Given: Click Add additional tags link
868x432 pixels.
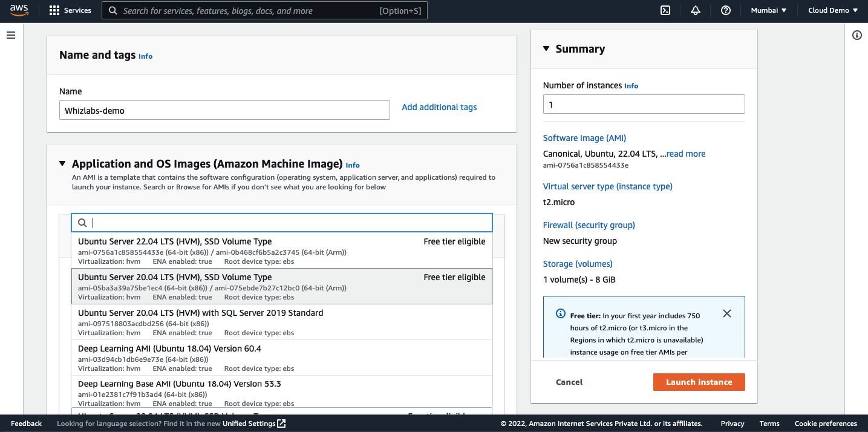Looking at the screenshot, I should (x=439, y=107).
